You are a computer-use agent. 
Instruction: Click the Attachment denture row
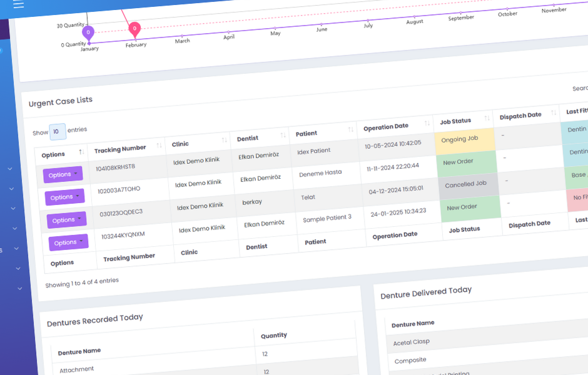tap(76, 370)
